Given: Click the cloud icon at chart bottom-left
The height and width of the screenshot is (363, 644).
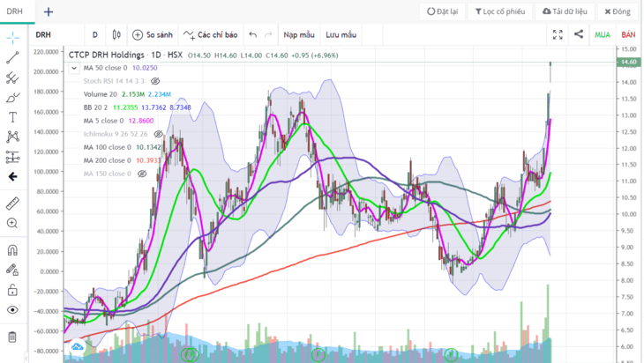Looking at the screenshot, I should click(x=78, y=346).
